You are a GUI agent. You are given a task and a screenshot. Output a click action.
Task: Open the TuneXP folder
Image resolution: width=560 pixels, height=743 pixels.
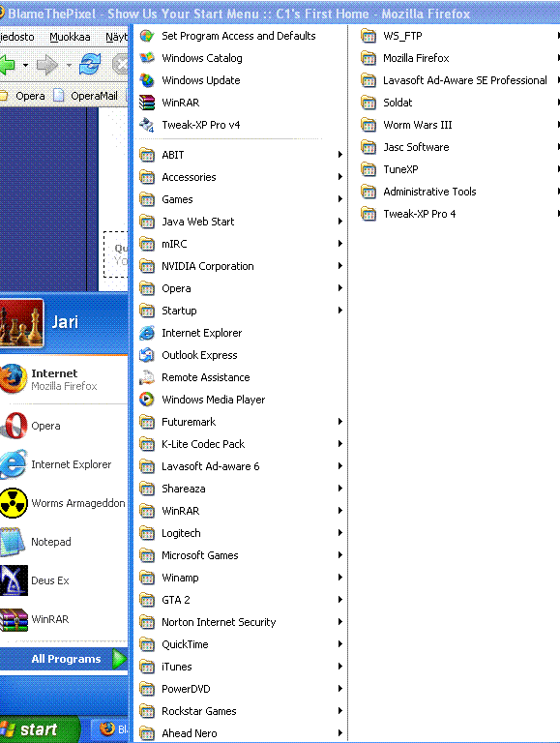pos(458,169)
